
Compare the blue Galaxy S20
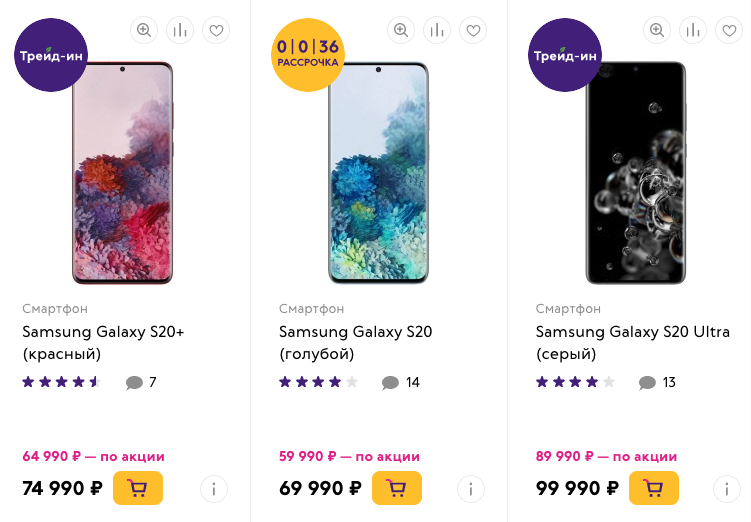tap(437, 30)
